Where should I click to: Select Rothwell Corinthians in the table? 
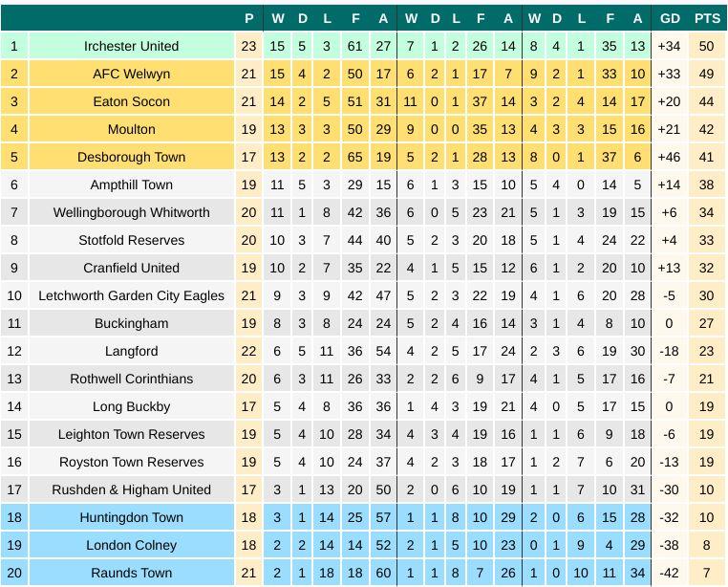click(131, 379)
